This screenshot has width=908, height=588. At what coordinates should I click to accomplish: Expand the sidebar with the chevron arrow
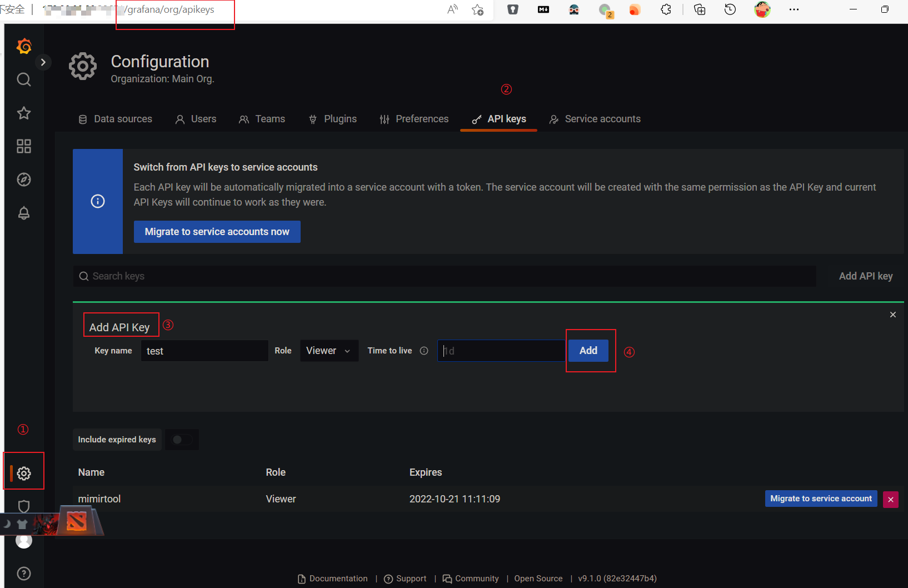tap(43, 62)
